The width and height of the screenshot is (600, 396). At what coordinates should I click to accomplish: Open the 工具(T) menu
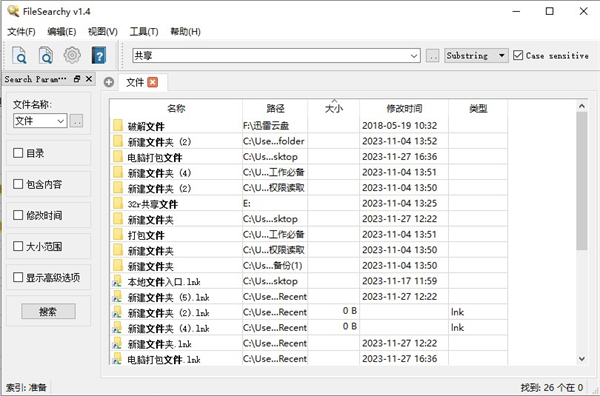144,31
